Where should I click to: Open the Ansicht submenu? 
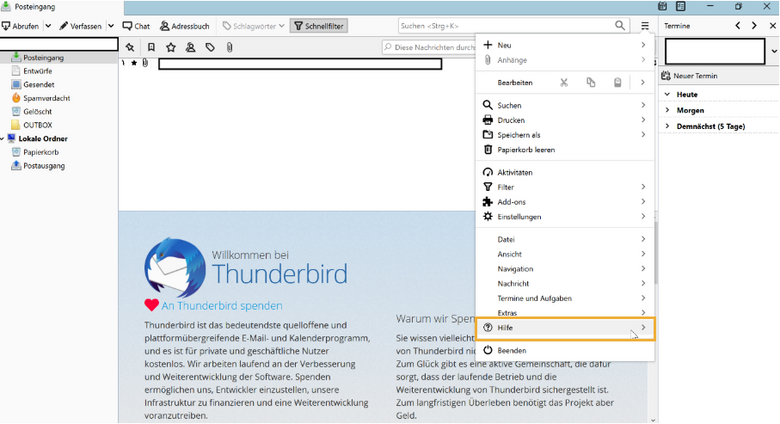[565, 254]
